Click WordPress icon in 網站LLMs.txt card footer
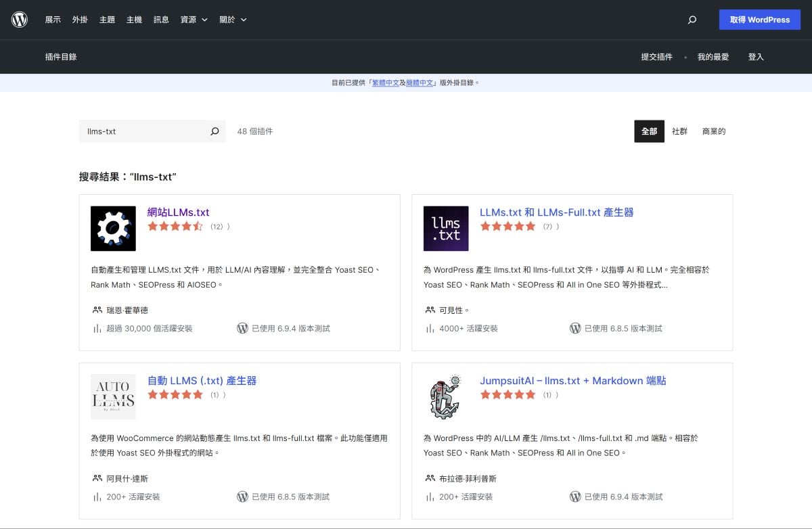Image resolution: width=812 pixels, height=529 pixels. [242, 328]
